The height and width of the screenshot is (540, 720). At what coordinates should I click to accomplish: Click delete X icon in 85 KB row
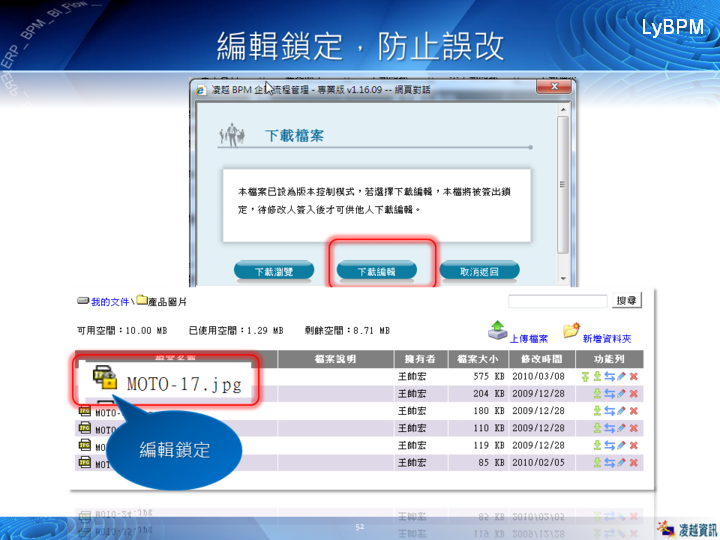[x=634, y=462]
